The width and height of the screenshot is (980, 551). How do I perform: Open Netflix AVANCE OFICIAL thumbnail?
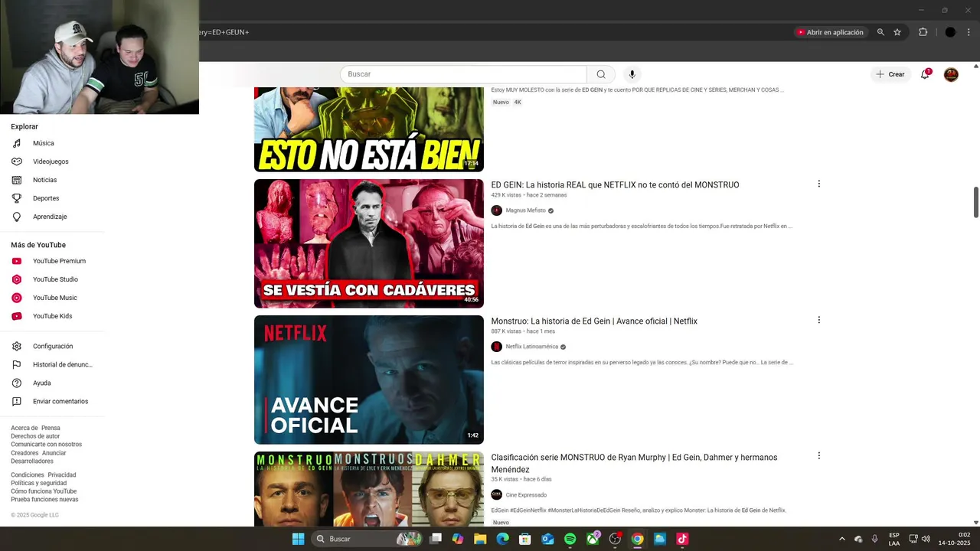369,380
